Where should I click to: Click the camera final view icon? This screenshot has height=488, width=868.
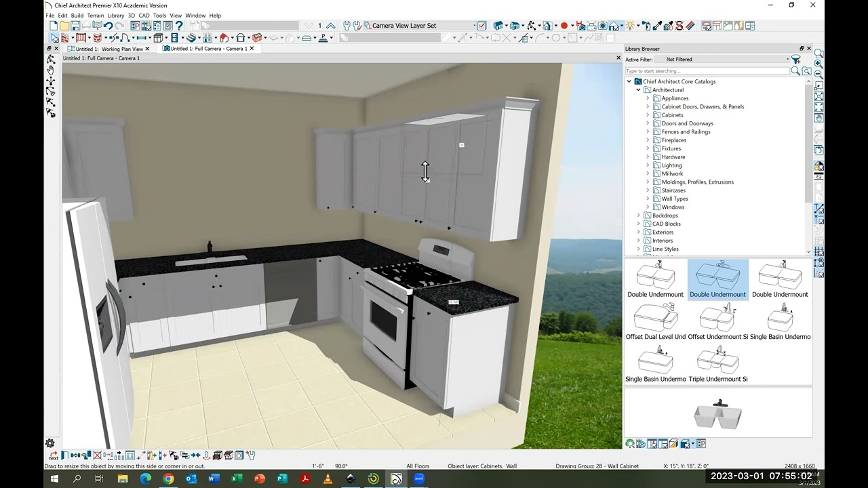tap(601, 26)
